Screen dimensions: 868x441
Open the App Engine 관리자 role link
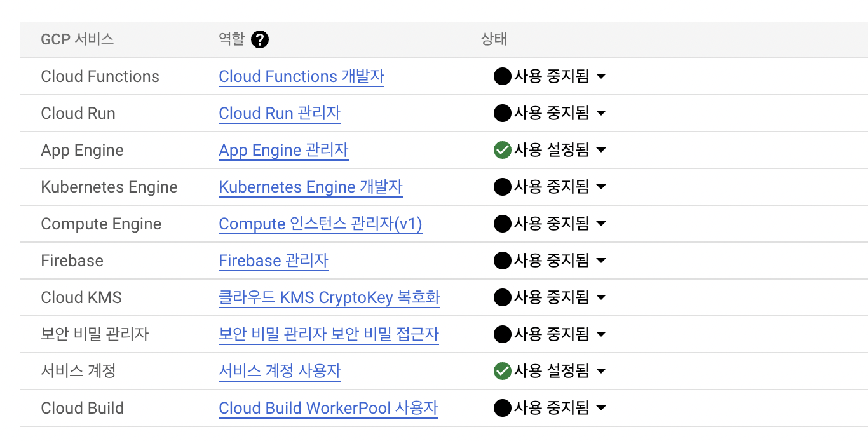click(283, 151)
